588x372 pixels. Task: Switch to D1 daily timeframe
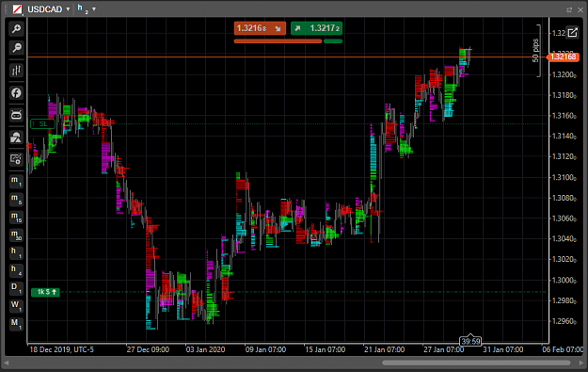click(x=16, y=288)
